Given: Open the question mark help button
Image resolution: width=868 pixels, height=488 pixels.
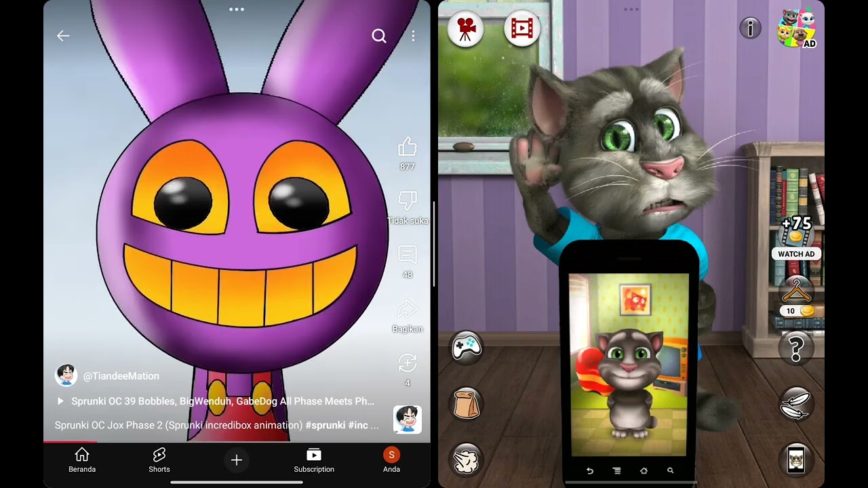Looking at the screenshot, I should pyautogui.click(x=796, y=348).
